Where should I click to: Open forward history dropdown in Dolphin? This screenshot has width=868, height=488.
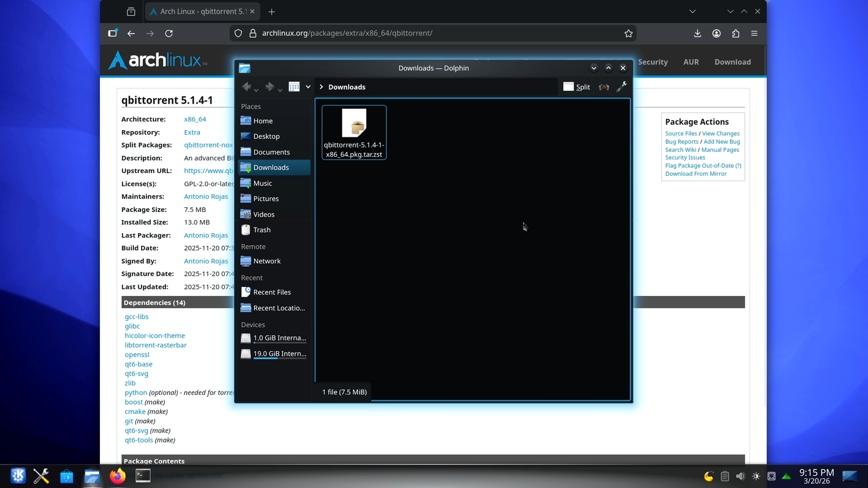click(x=280, y=89)
